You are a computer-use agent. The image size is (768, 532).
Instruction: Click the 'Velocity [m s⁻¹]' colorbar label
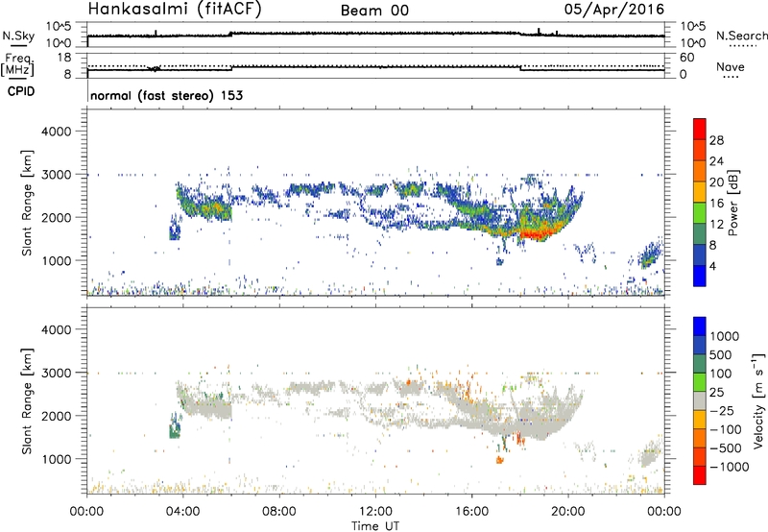[x=758, y=401]
